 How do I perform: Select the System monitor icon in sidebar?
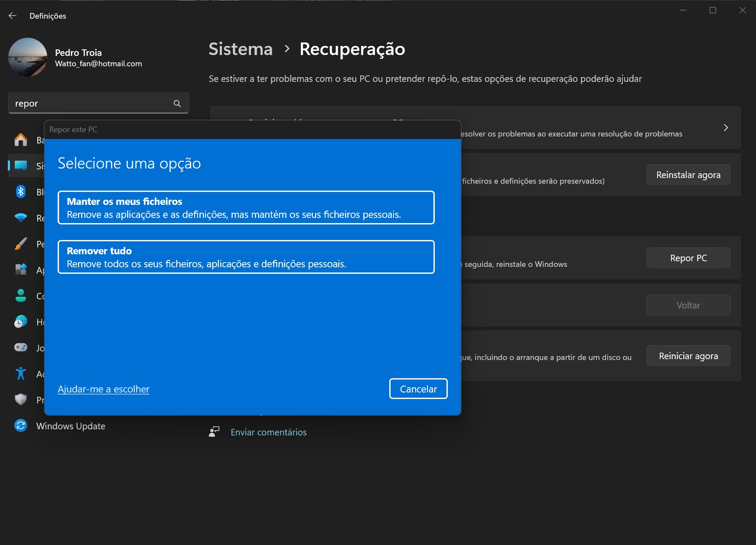(20, 165)
